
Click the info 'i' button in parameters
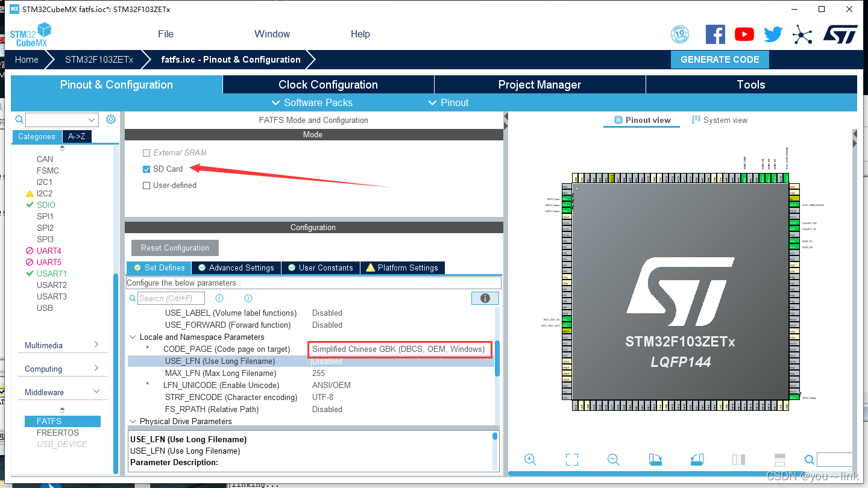coord(485,298)
